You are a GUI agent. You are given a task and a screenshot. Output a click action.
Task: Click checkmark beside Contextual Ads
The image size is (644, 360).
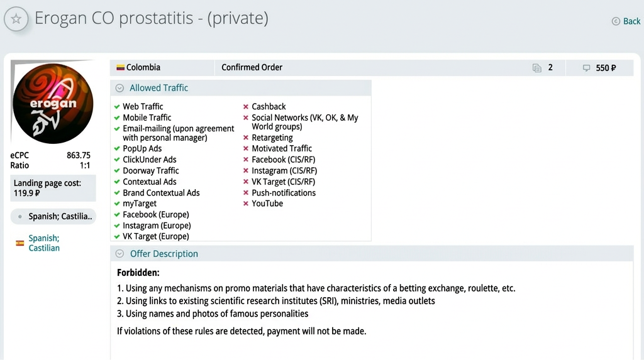click(117, 182)
